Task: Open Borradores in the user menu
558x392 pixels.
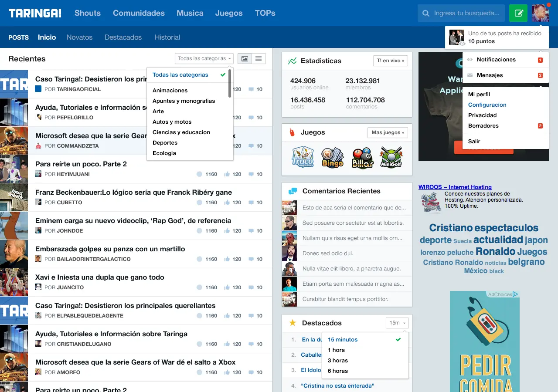Action: coord(483,126)
